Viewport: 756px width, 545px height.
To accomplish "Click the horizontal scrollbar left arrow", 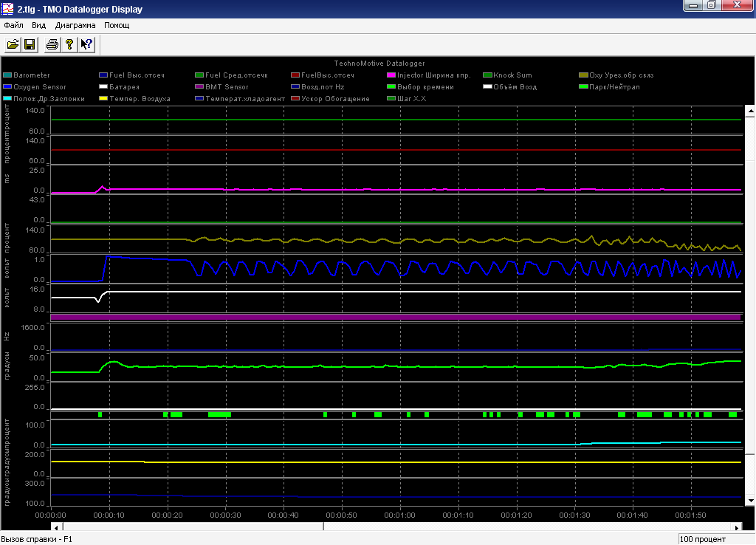I will point(55,527).
